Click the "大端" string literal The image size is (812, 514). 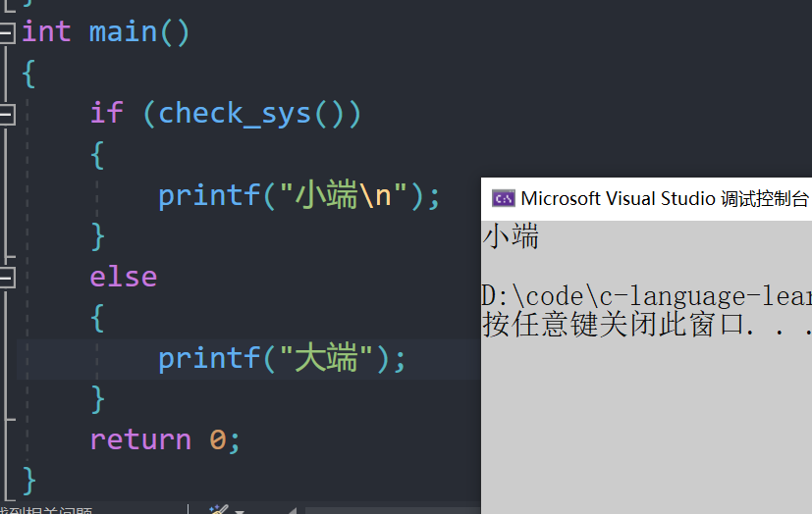326,358
